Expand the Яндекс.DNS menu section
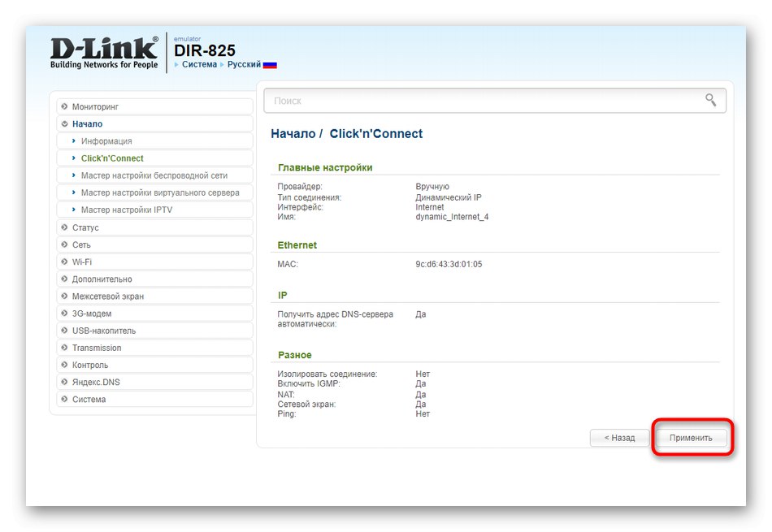 click(x=154, y=383)
